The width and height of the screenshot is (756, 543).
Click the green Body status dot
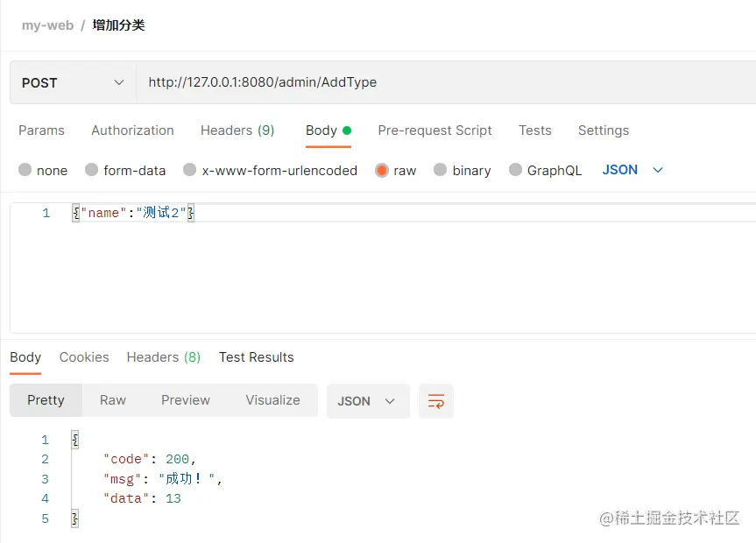(x=347, y=130)
